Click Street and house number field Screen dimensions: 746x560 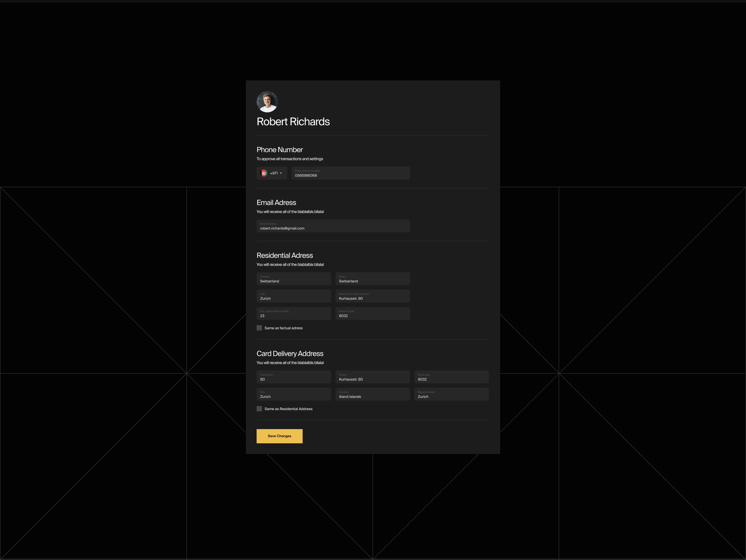372,296
